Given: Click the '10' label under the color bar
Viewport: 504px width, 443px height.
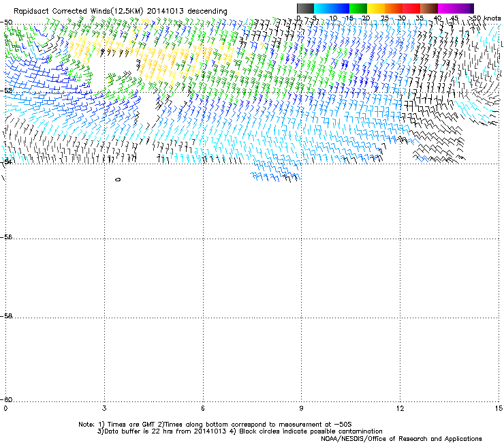Looking at the screenshot, I should pyautogui.click(x=333, y=18).
